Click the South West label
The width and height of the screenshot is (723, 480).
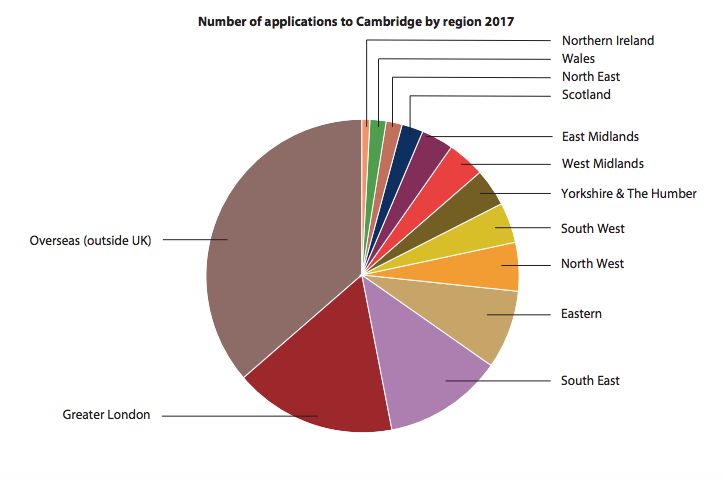pos(593,229)
